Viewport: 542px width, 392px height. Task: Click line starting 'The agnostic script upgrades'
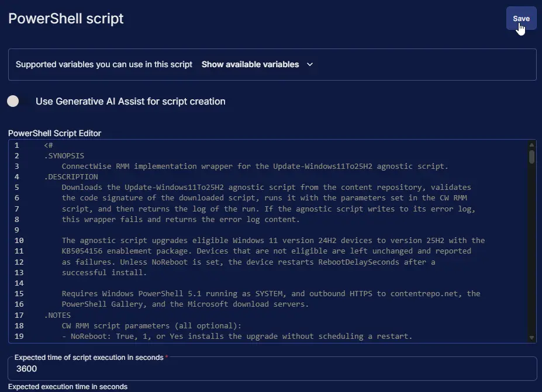click(273, 240)
